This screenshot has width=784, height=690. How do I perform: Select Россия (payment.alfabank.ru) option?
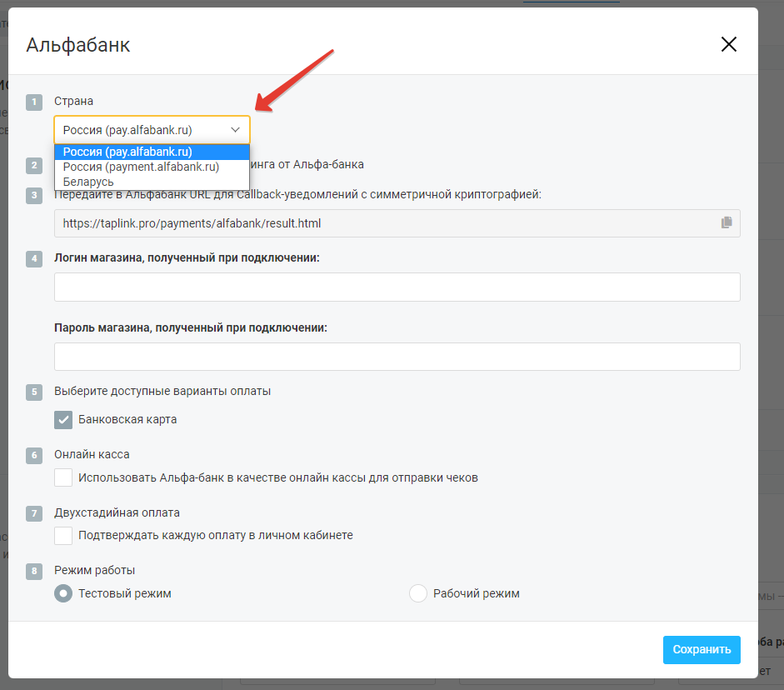pos(152,167)
